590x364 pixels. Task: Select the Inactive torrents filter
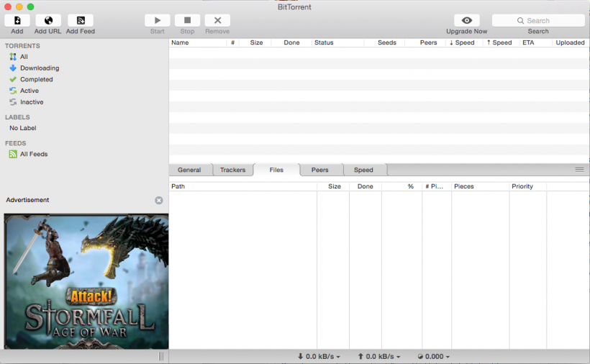point(32,102)
